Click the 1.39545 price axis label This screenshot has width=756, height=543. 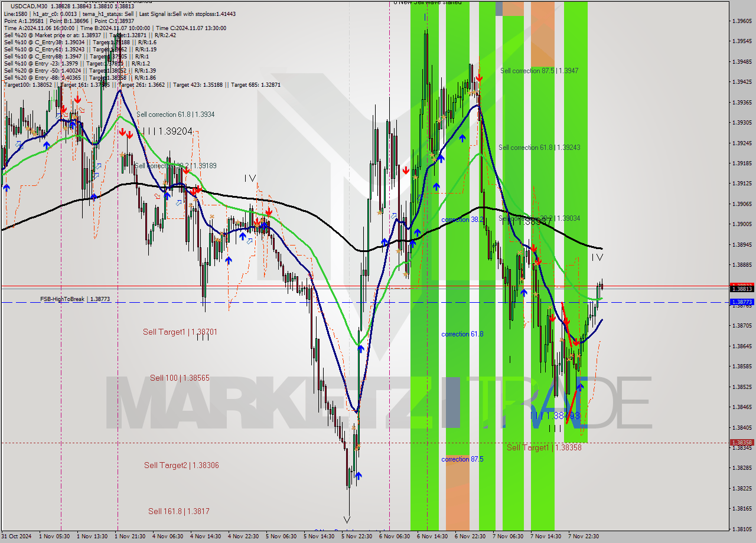(742, 41)
